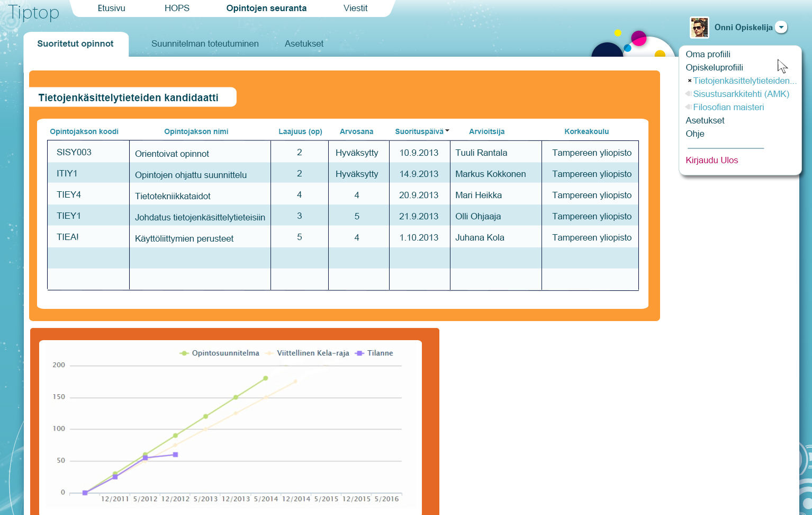This screenshot has width=812, height=515.
Task: Click topmost green Opintosuunnitelma data point
Action: pyautogui.click(x=266, y=378)
